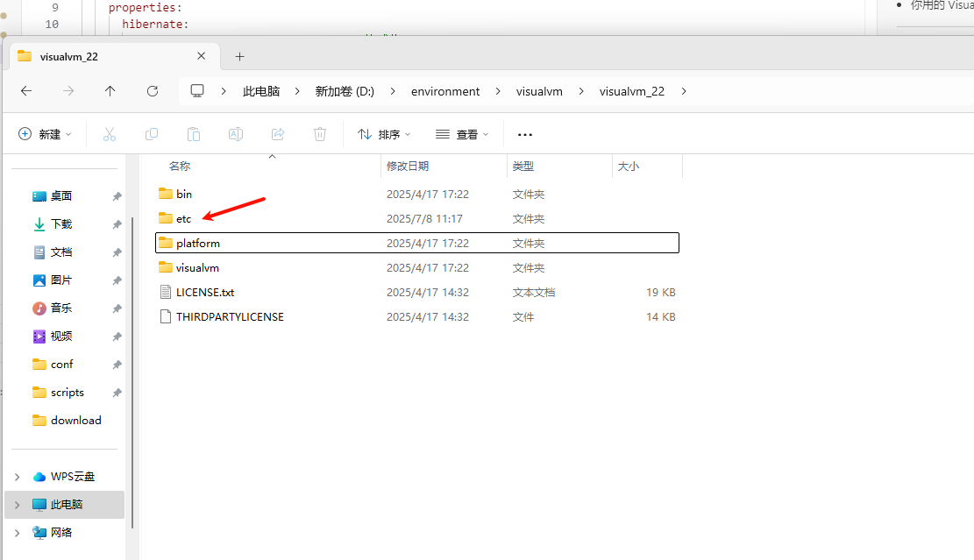Open 下载 in the sidebar
Image resolution: width=974 pixels, height=560 pixels.
point(60,224)
